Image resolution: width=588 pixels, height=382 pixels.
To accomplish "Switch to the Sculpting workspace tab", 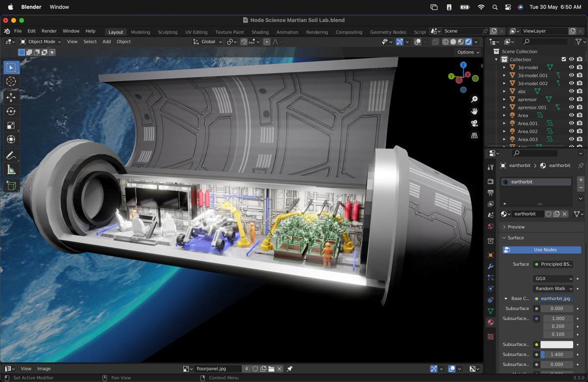I will pos(168,32).
